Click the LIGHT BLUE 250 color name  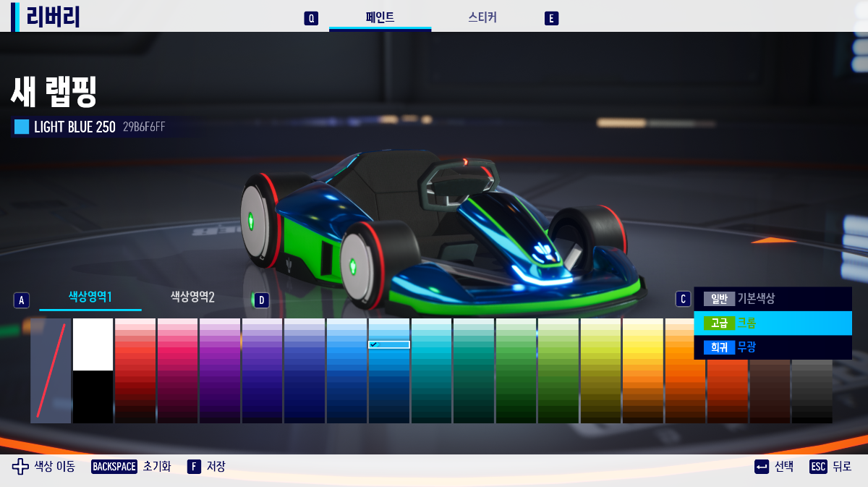pos(75,127)
